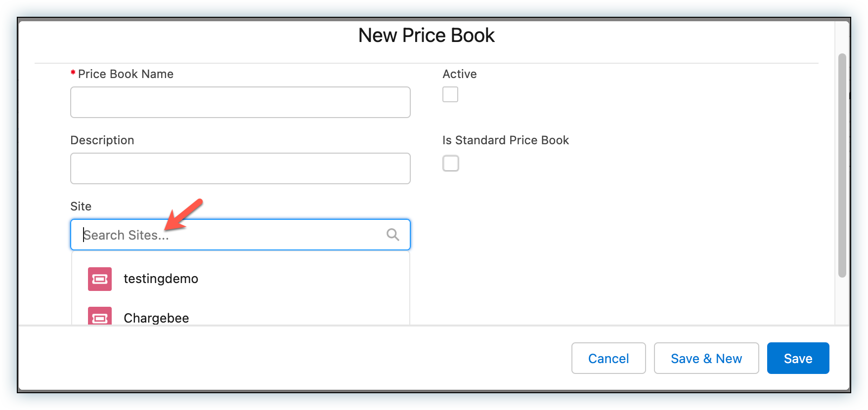Click the Is Standard Price Book label
The width and height of the screenshot is (868, 410).
[506, 140]
